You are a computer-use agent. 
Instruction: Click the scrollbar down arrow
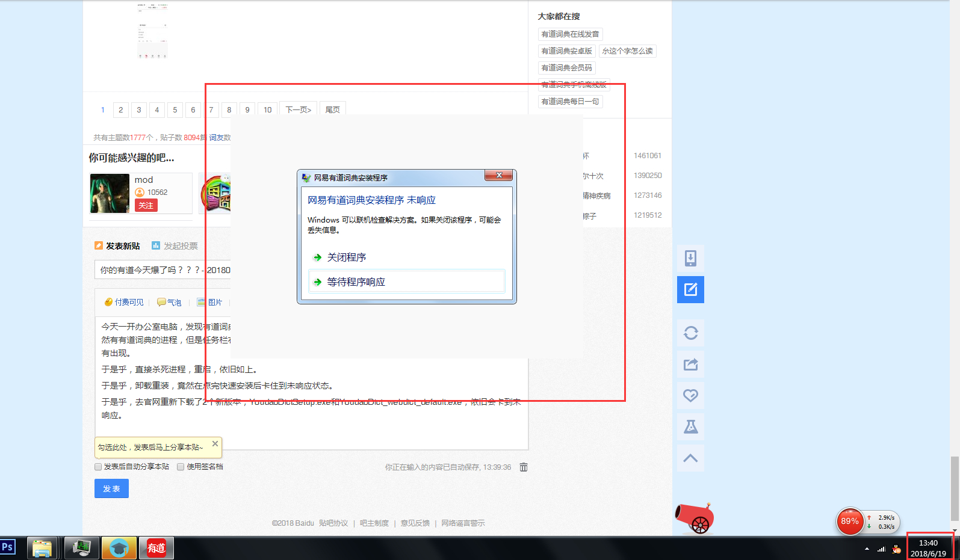(955, 531)
